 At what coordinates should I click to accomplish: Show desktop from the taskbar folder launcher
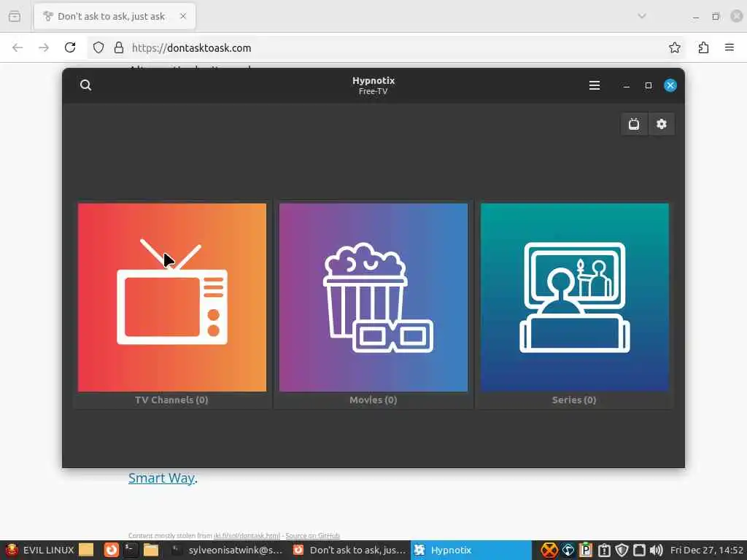pyautogui.click(x=86, y=550)
